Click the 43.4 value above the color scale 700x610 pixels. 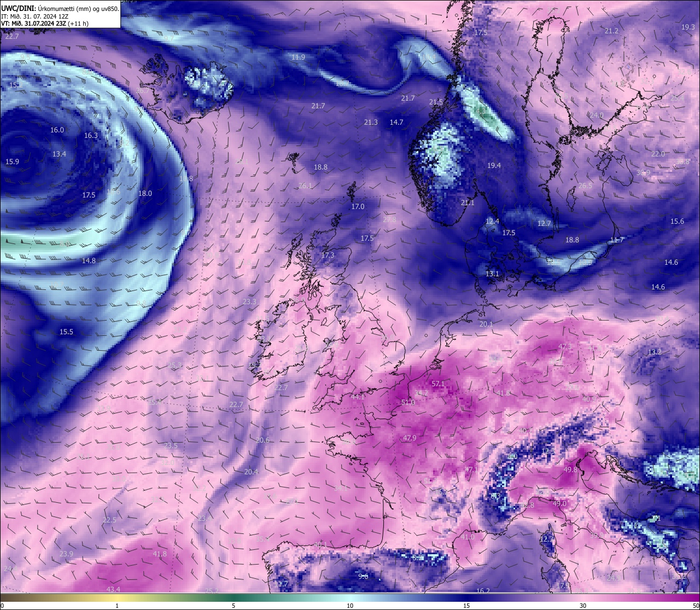tap(113, 589)
